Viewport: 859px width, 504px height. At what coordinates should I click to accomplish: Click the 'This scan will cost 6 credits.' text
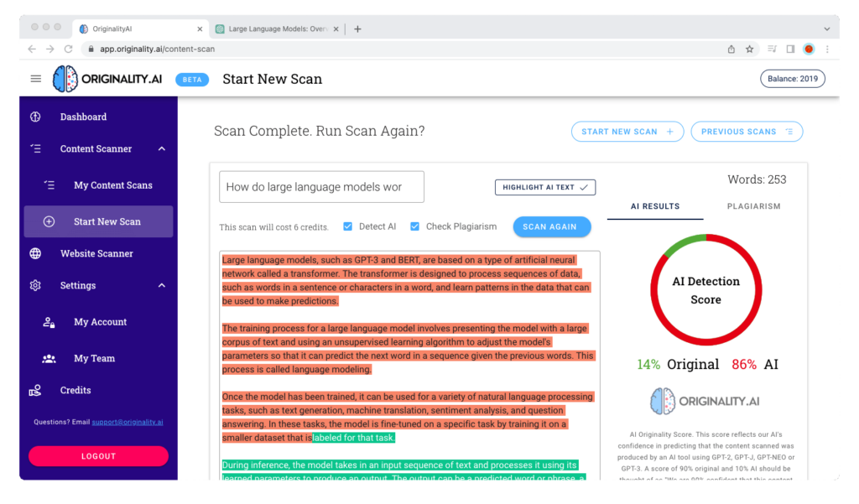pyautogui.click(x=274, y=227)
